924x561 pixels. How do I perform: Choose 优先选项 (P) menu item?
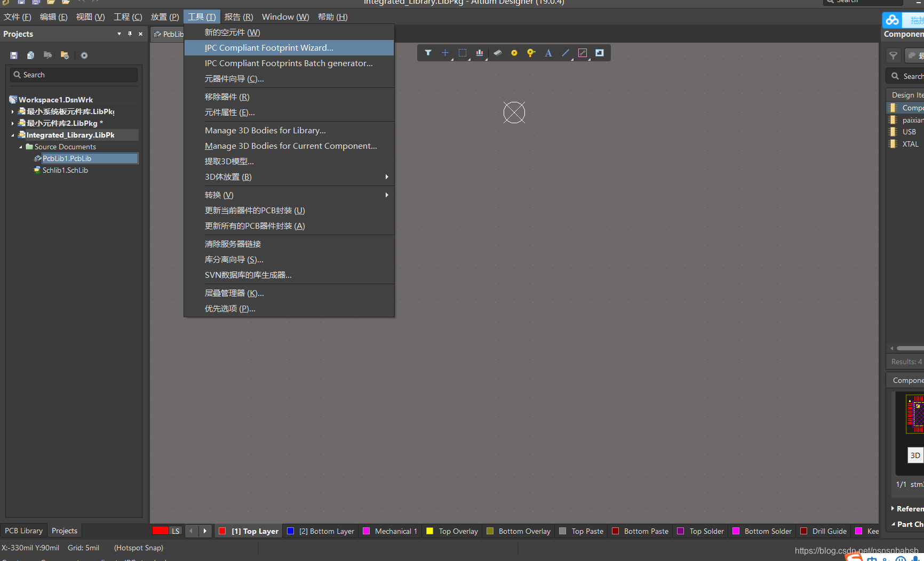click(x=289, y=308)
